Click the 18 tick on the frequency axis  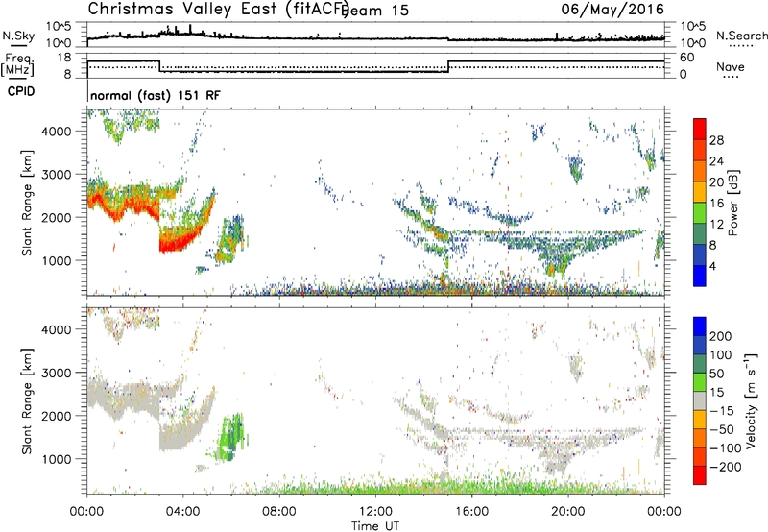pyautogui.click(x=65, y=58)
